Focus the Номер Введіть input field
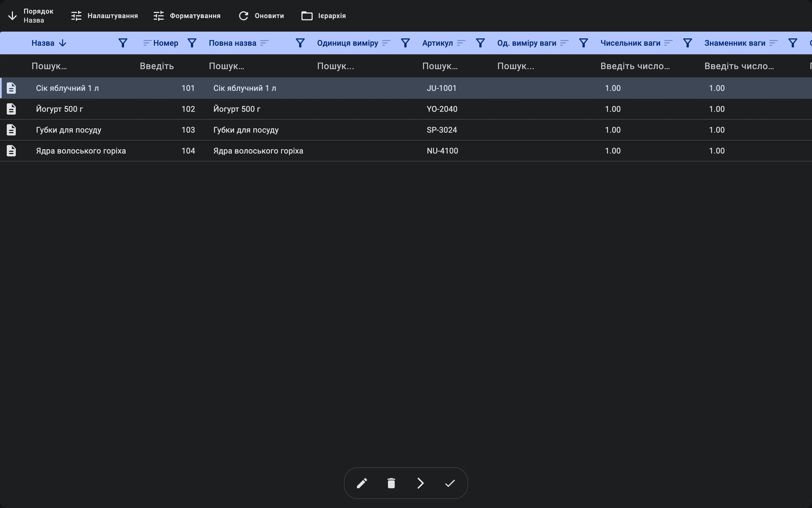Image resolution: width=812 pixels, height=508 pixels. point(168,66)
